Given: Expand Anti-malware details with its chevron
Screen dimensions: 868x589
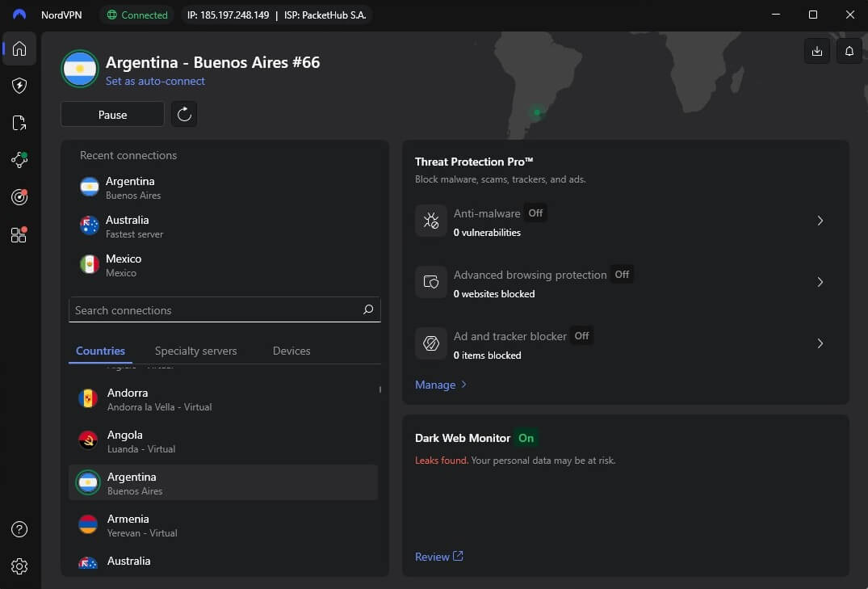Looking at the screenshot, I should [820, 220].
